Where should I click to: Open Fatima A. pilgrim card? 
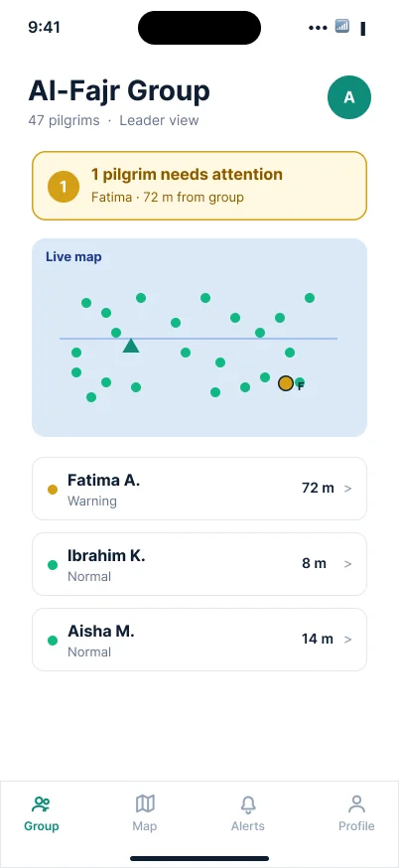click(199, 489)
